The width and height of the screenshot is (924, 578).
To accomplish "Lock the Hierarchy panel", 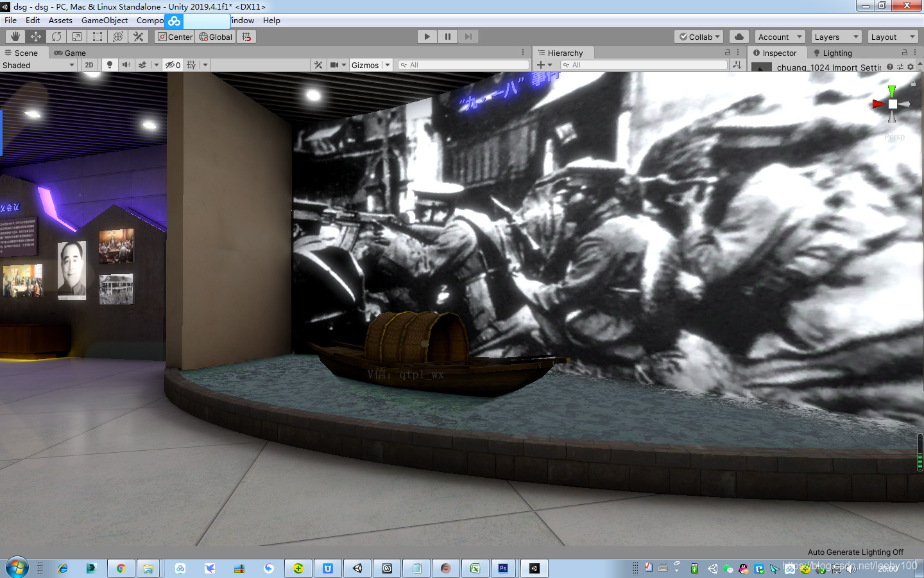I will click(x=728, y=53).
